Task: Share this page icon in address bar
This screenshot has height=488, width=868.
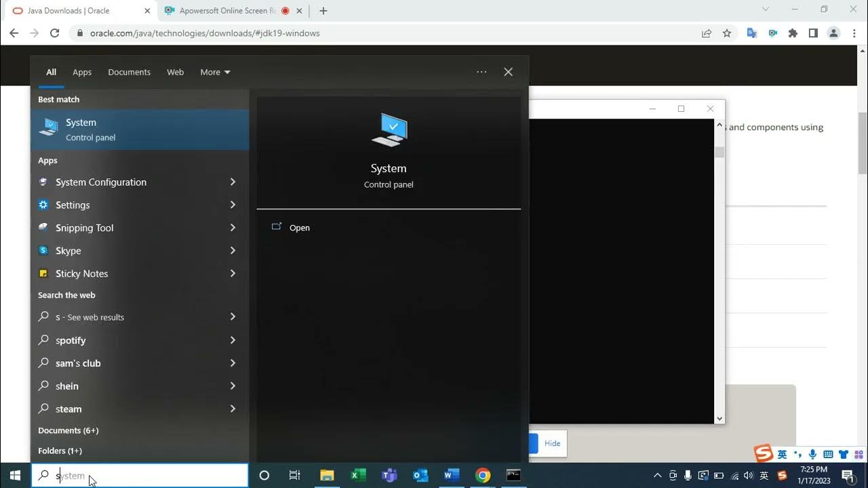Action: pyautogui.click(x=707, y=33)
